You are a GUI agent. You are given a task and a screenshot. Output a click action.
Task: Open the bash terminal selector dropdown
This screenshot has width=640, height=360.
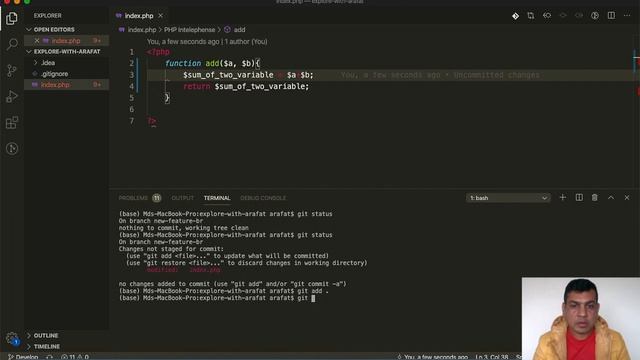tap(508, 198)
